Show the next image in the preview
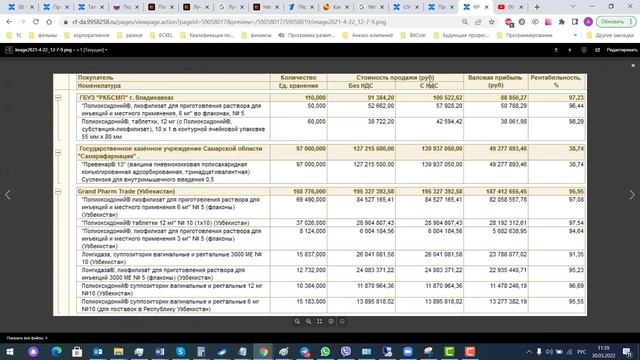The height and width of the screenshot is (360, 640). [x=632, y=195]
